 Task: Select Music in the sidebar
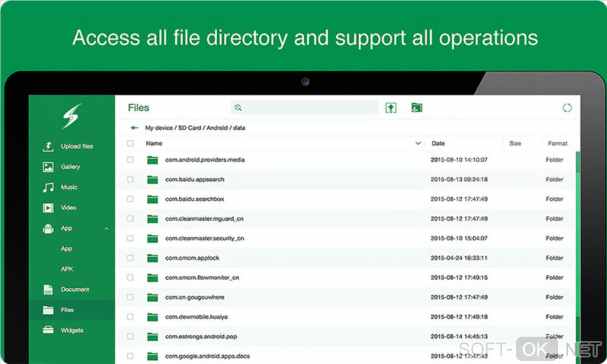(69, 187)
